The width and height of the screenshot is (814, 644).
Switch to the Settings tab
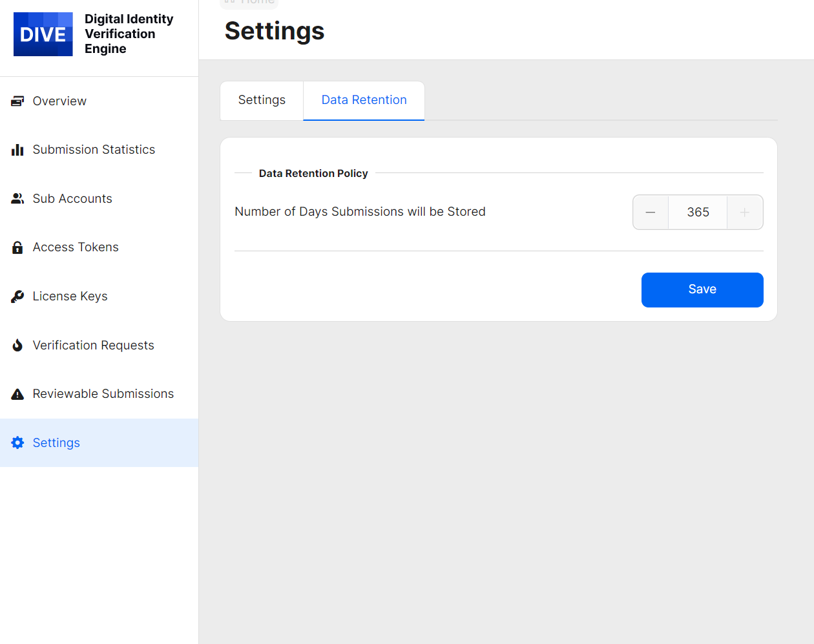(x=262, y=100)
